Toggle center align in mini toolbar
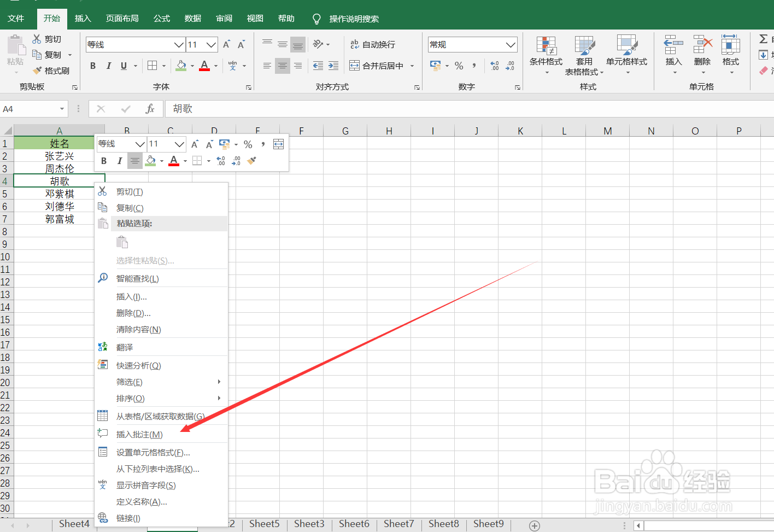This screenshot has height=532, width=774. click(x=134, y=161)
